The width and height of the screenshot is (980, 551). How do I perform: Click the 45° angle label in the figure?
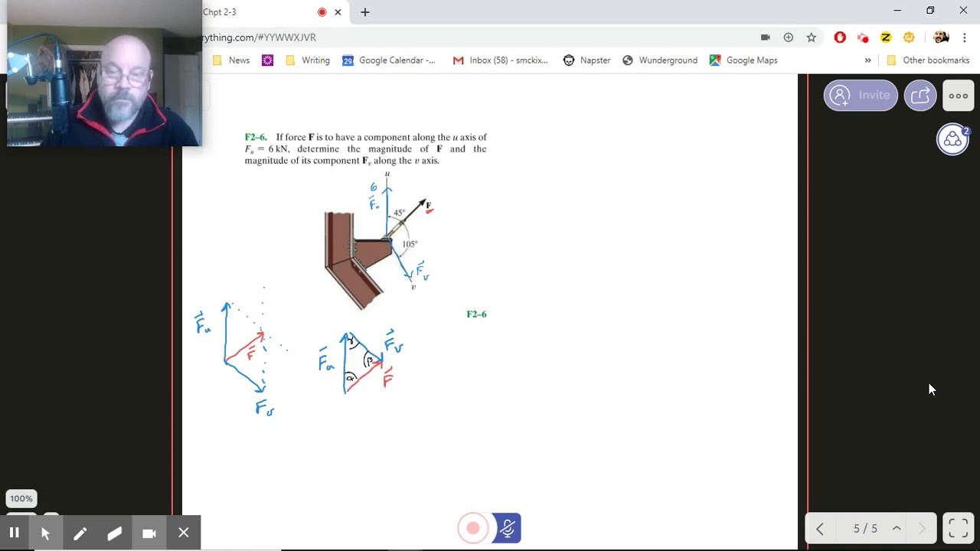[400, 213]
